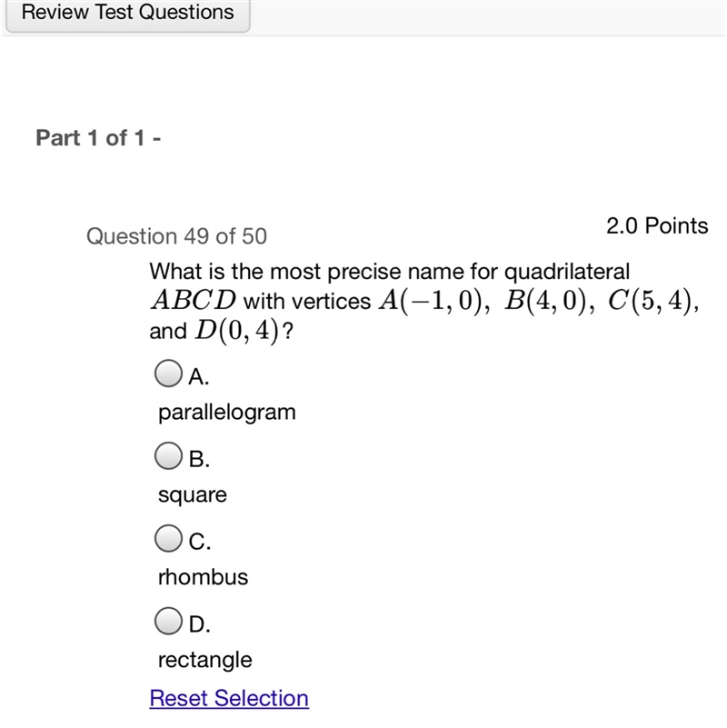
Task: Select radio button for option A
Action: (168, 374)
